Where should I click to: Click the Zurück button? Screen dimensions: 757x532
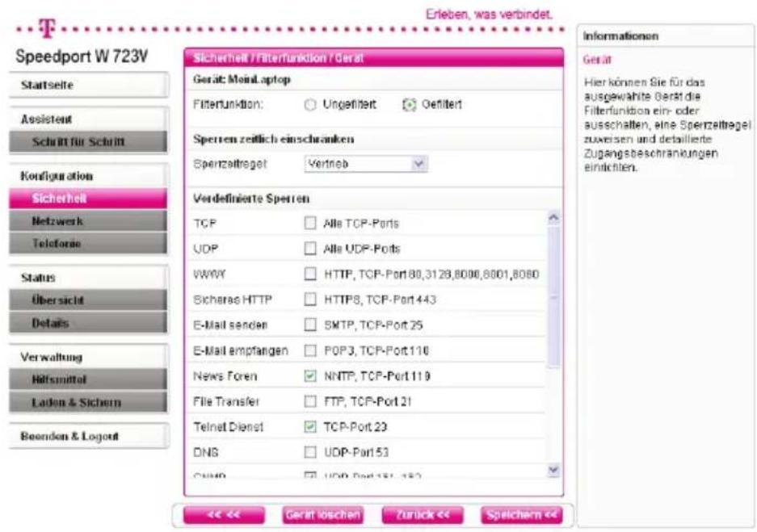(x=423, y=515)
